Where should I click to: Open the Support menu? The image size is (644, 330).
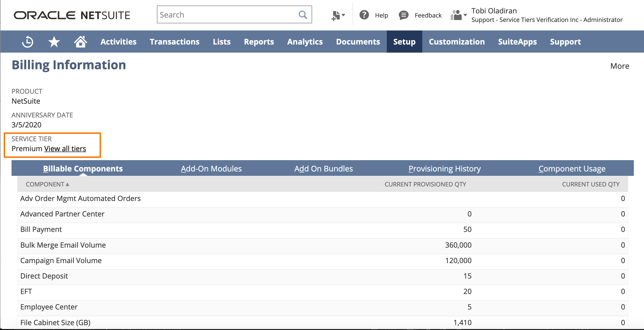(565, 42)
